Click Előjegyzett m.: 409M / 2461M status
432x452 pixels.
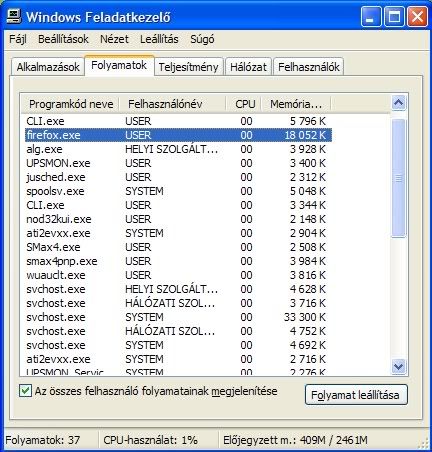[x=295, y=440]
